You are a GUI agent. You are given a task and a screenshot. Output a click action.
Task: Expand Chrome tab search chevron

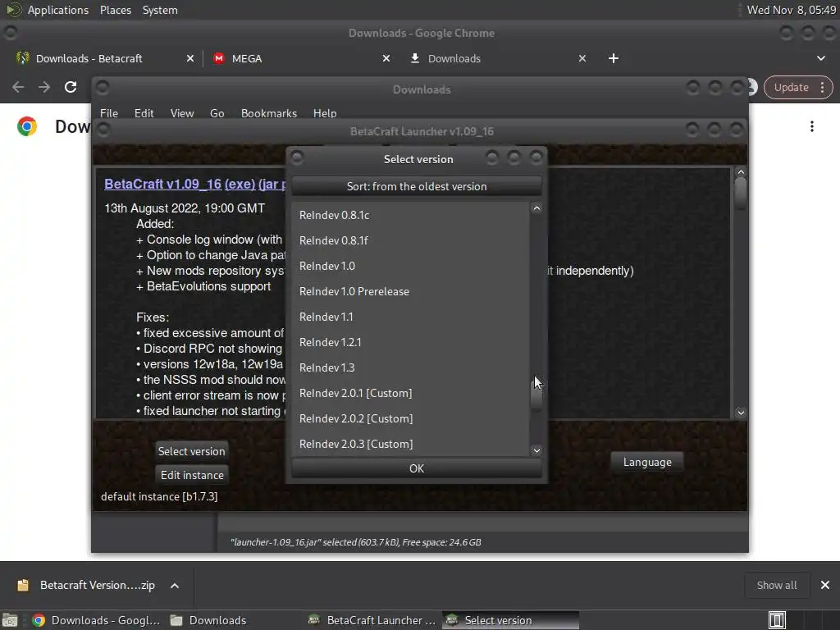820,58
